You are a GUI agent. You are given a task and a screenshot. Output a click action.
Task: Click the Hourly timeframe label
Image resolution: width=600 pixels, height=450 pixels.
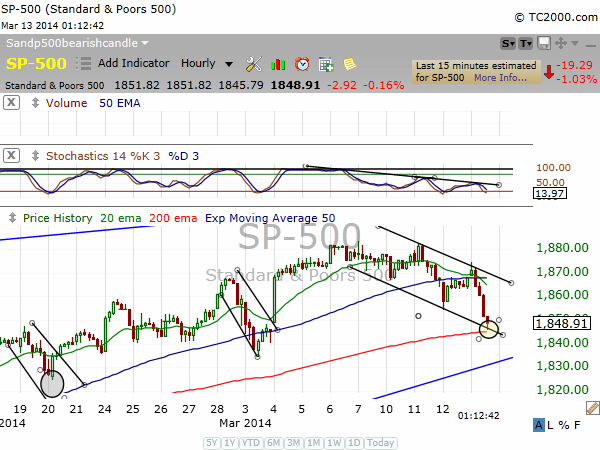[x=198, y=63]
